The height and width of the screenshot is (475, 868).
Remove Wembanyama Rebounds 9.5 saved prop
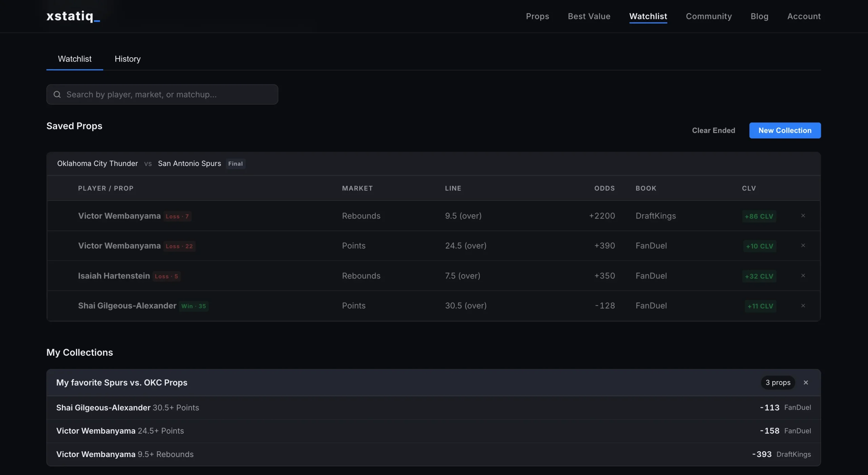coord(803,216)
